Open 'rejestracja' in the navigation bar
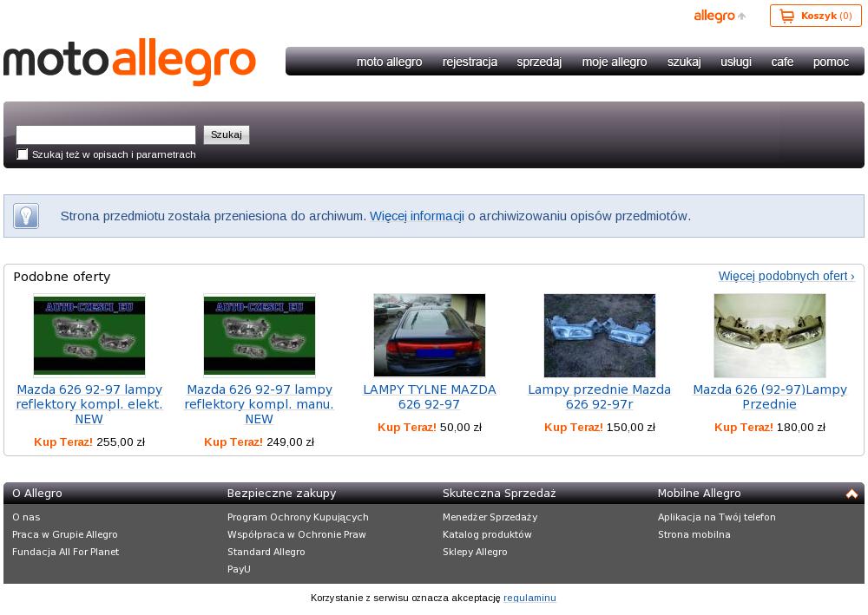 pyautogui.click(x=470, y=62)
